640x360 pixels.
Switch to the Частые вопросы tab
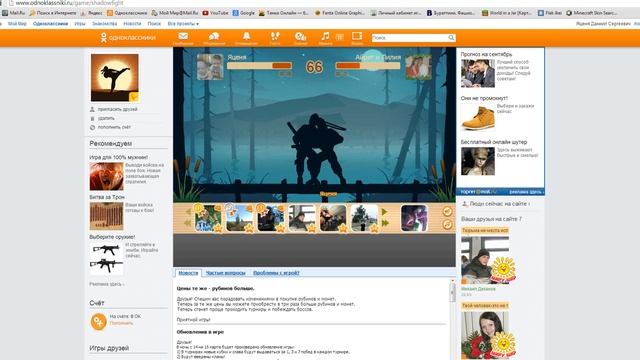(x=226, y=273)
